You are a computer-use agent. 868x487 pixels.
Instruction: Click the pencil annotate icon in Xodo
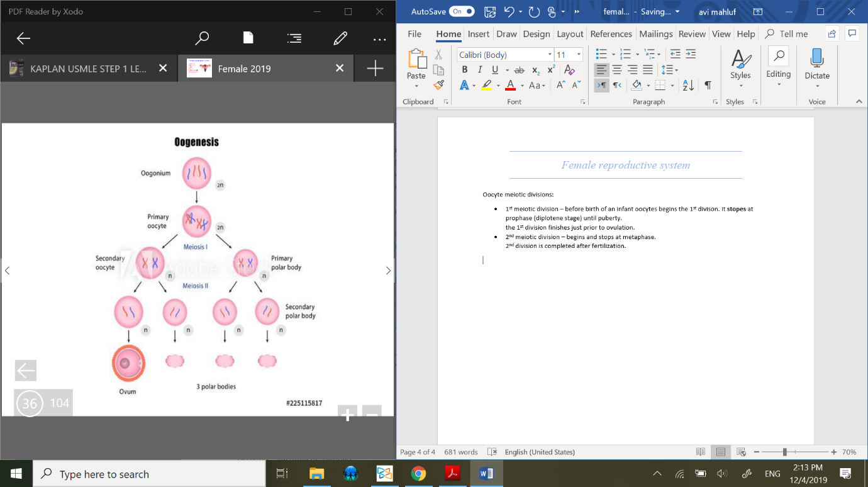[340, 38]
